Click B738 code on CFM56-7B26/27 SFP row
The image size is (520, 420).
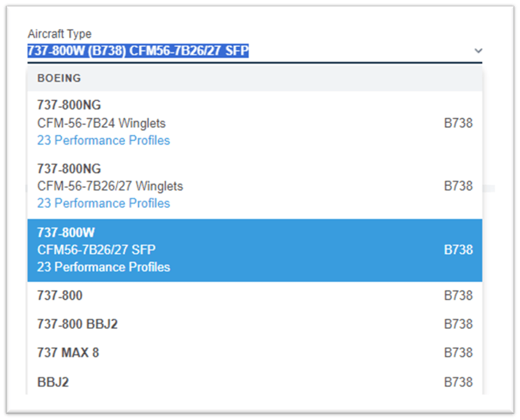pos(458,250)
